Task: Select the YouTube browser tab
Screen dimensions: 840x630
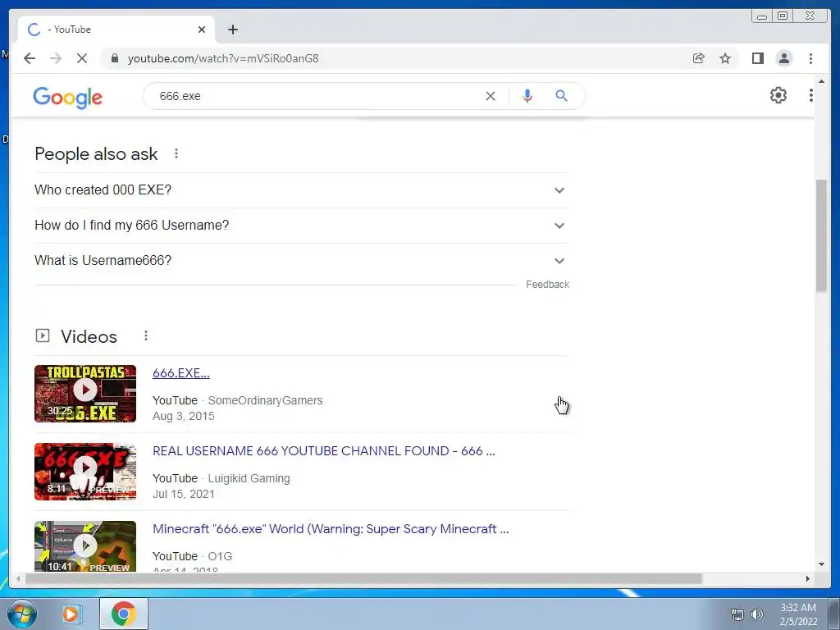Action: (x=116, y=30)
